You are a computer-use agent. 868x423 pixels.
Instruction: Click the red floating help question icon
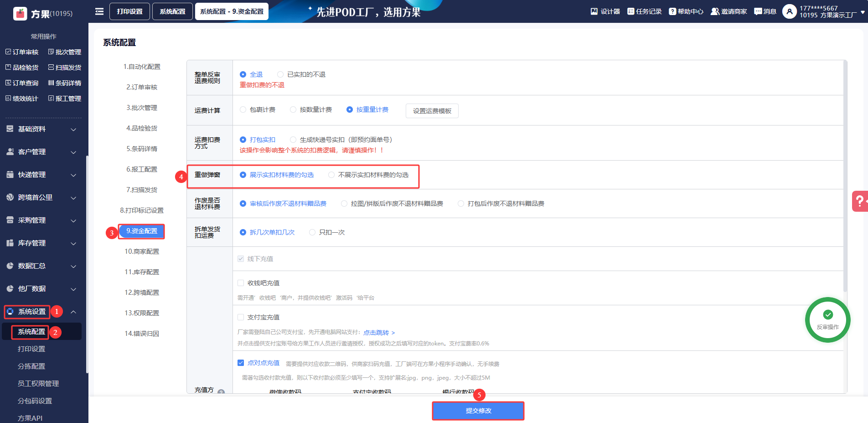(860, 201)
